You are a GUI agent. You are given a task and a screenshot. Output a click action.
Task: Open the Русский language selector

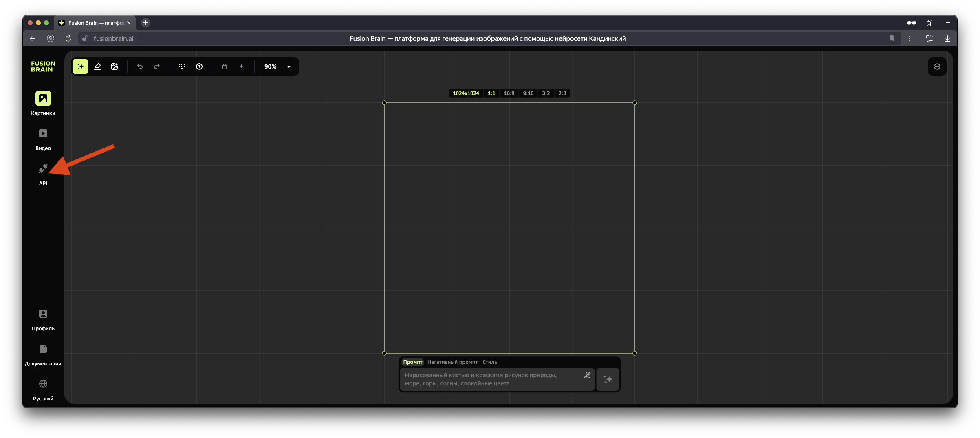coord(43,389)
